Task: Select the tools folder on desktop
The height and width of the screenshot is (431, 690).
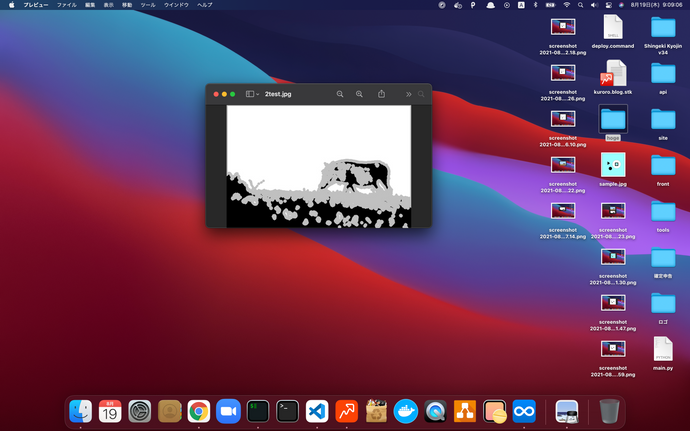Action: pyautogui.click(x=663, y=216)
